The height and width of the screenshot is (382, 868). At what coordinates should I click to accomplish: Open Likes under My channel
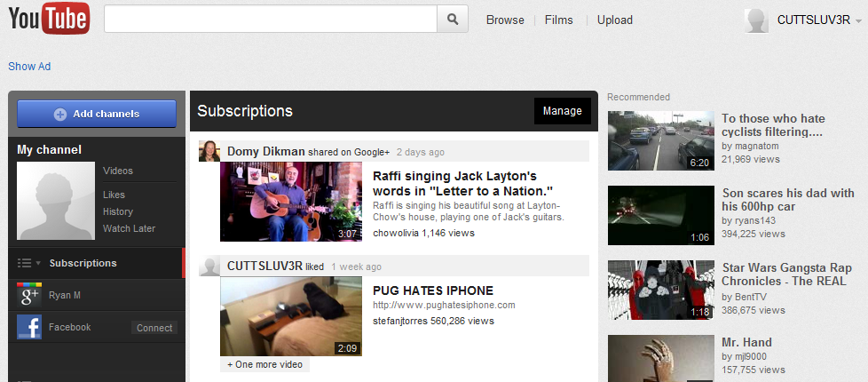[x=114, y=195]
